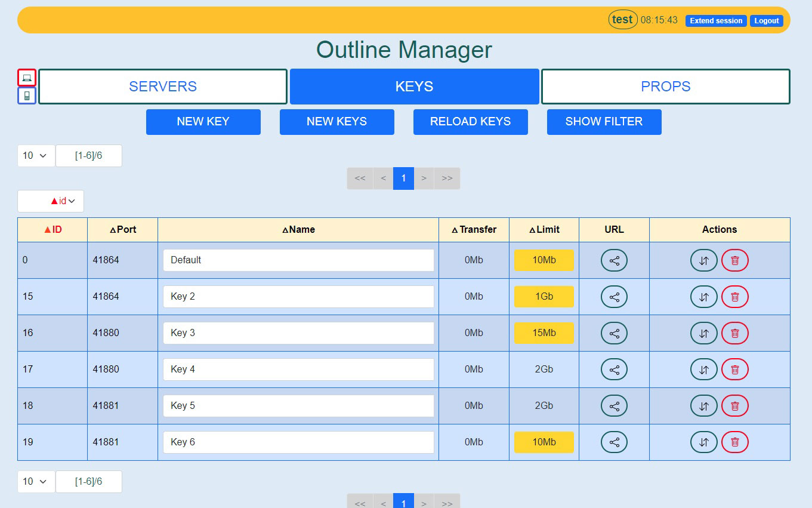Open the PROPS tab
This screenshot has height=508, width=812.
[x=666, y=86]
